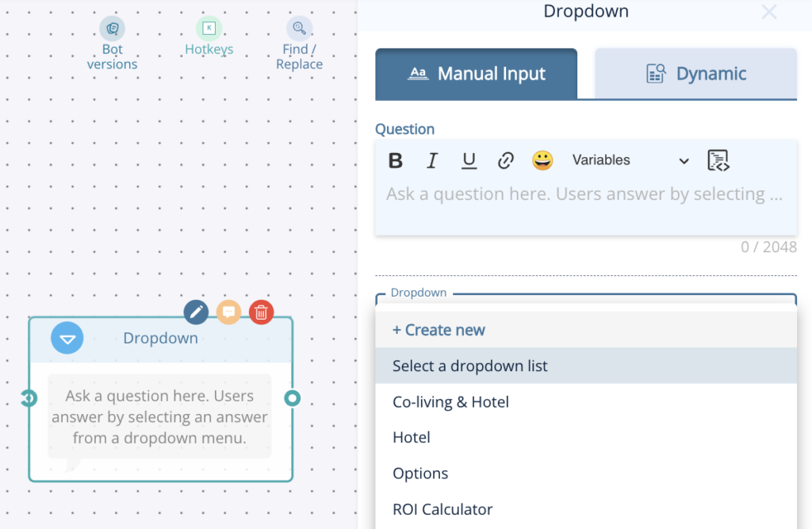
Task: Toggle bold formatting for the question text
Action: click(395, 159)
